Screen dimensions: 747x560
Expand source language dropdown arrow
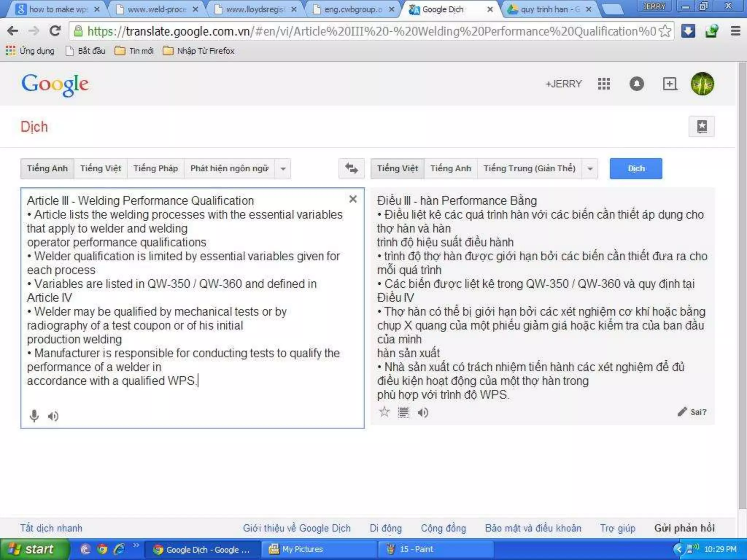[283, 169]
